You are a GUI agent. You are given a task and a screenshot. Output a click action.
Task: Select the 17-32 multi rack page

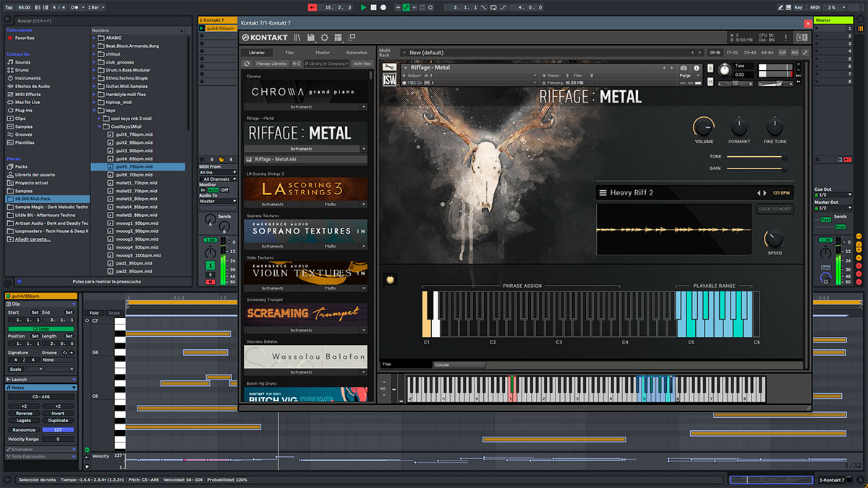[733, 53]
